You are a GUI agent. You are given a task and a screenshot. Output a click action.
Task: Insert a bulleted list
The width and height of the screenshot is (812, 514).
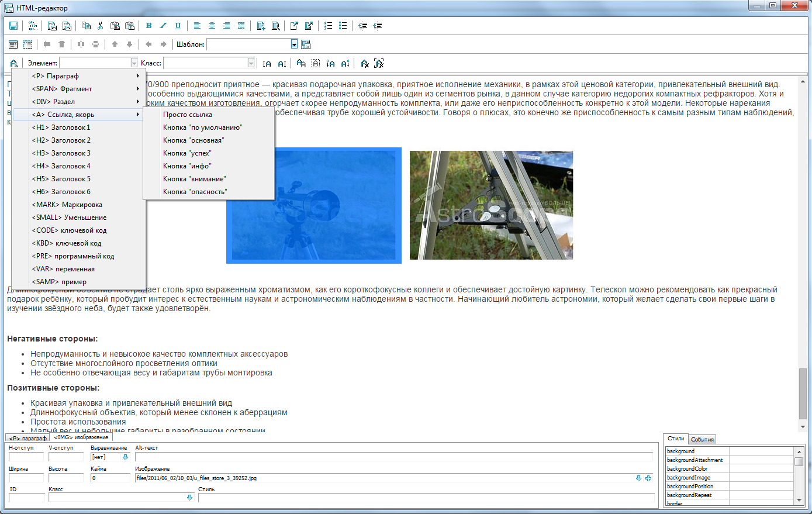pyautogui.click(x=343, y=26)
